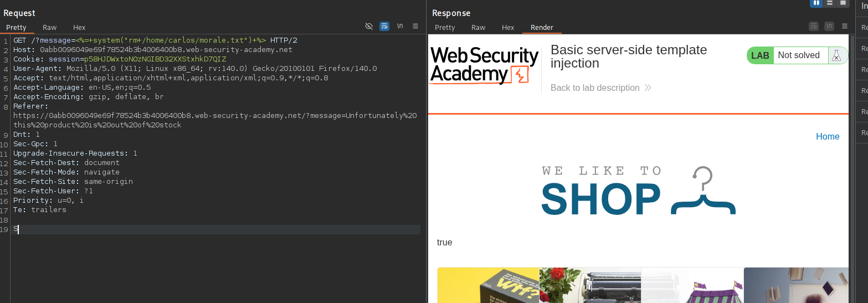Click the Back to lab description link

tap(595, 88)
